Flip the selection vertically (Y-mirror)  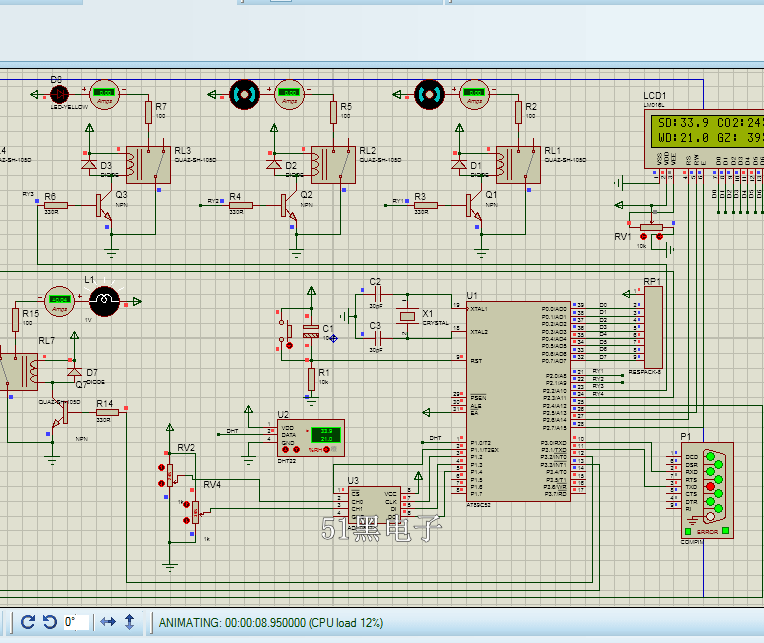pyautogui.click(x=130, y=622)
